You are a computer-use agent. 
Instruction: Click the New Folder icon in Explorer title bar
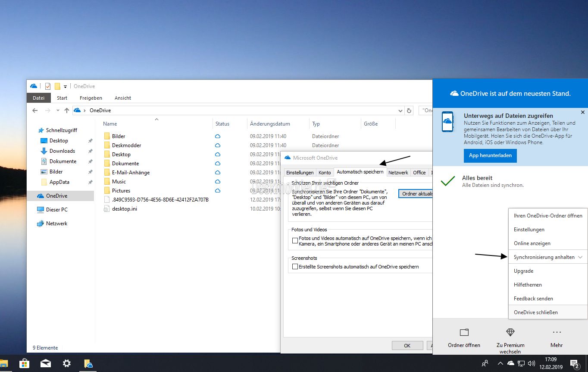(x=57, y=86)
